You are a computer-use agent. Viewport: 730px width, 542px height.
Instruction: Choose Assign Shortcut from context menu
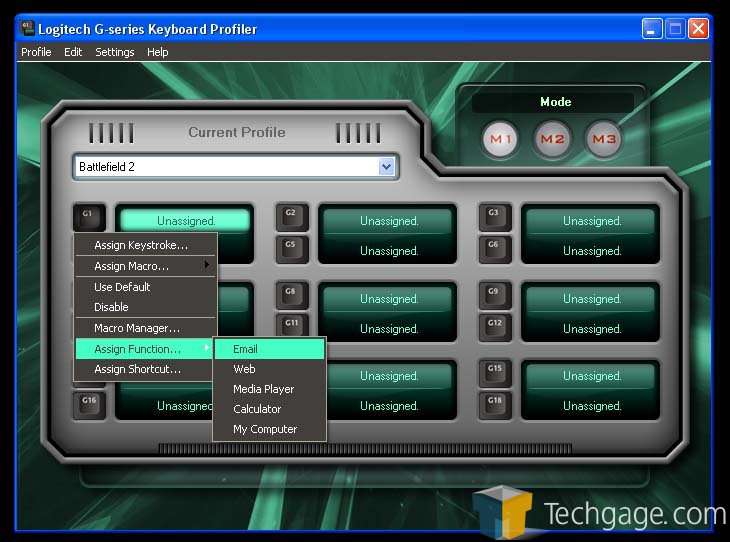click(144, 369)
